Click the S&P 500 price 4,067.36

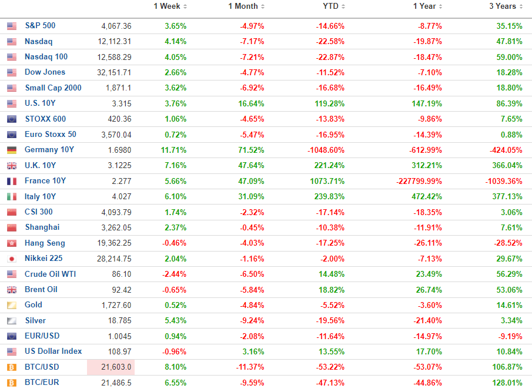pos(116,26)
